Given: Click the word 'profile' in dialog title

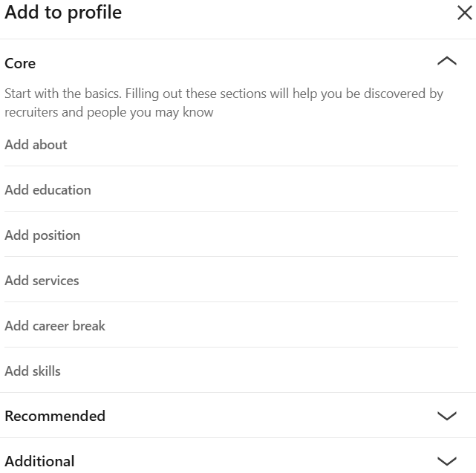Looking at the screenshot, I should pyautogui.click(x=94, y=13).
